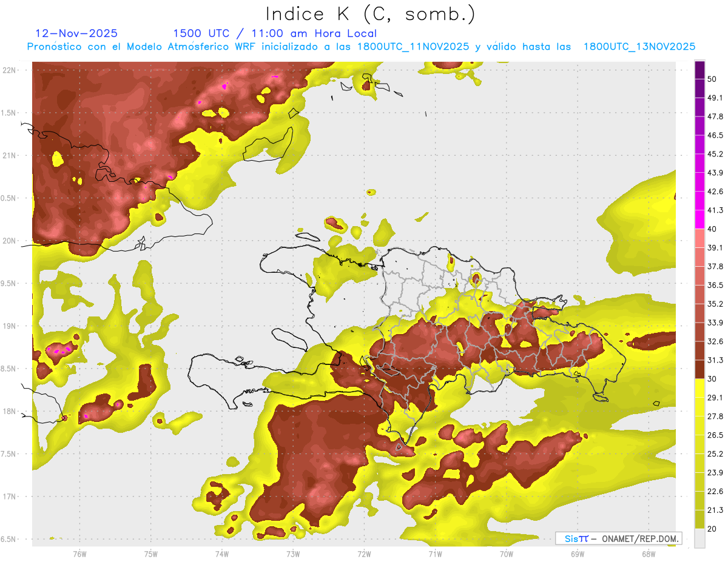Click the "26.5" color scale value

point(715,436)
